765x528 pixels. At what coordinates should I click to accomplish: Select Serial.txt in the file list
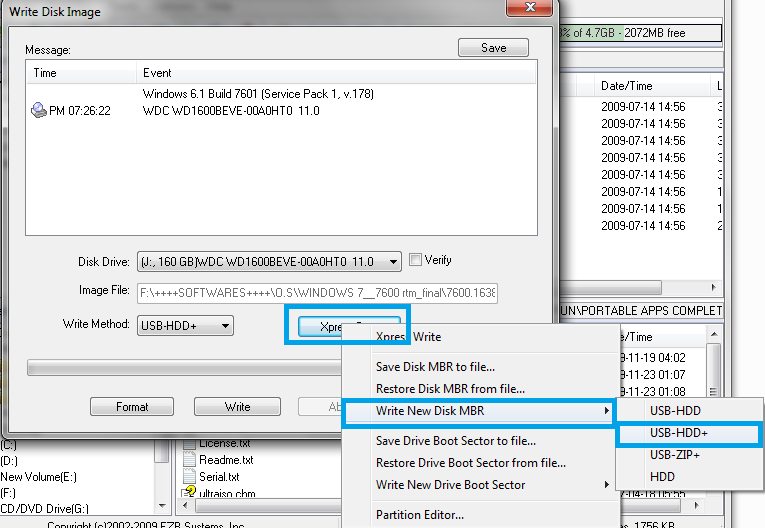point(219,476)
